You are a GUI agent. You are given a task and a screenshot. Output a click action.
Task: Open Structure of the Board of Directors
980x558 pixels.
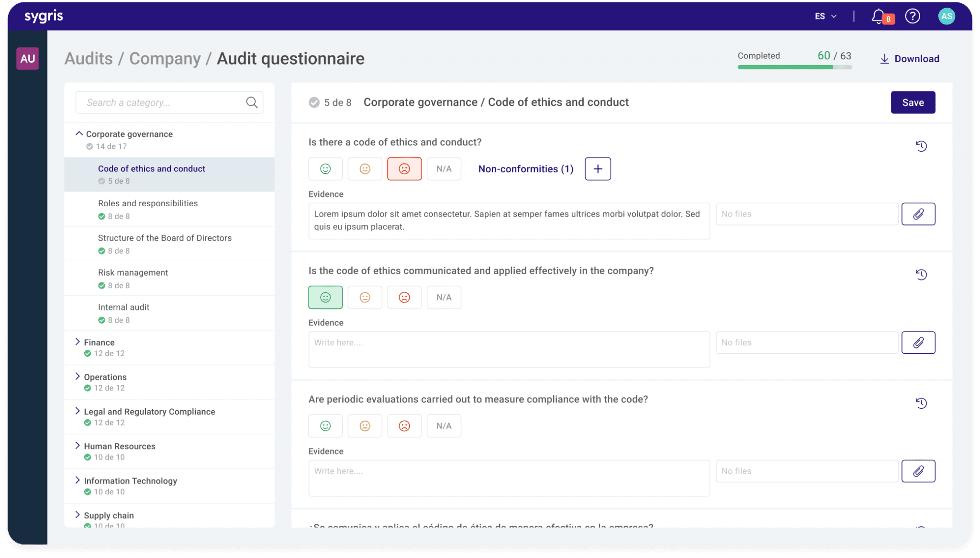169,244
